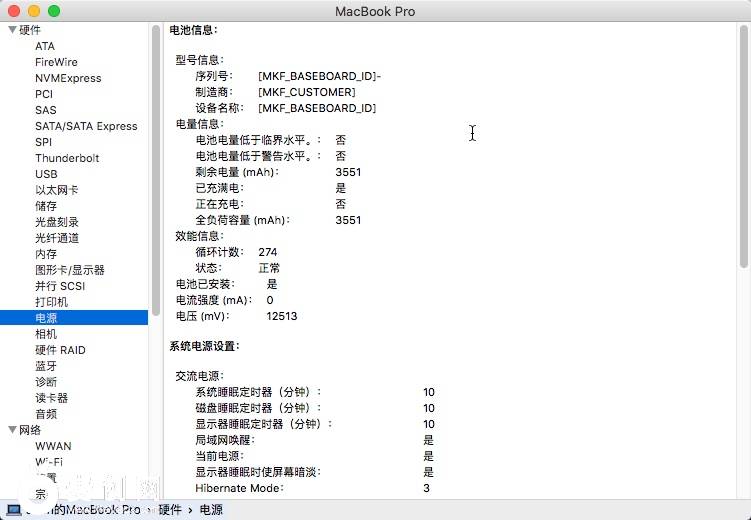751x520 pixels.
Task: Click 硬件 in the bottom path bar
Action: click(x=169, y=510)
